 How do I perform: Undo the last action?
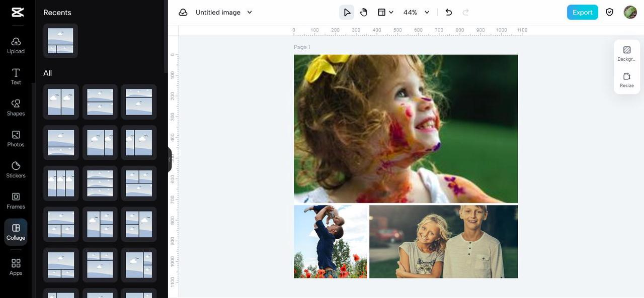449,12
